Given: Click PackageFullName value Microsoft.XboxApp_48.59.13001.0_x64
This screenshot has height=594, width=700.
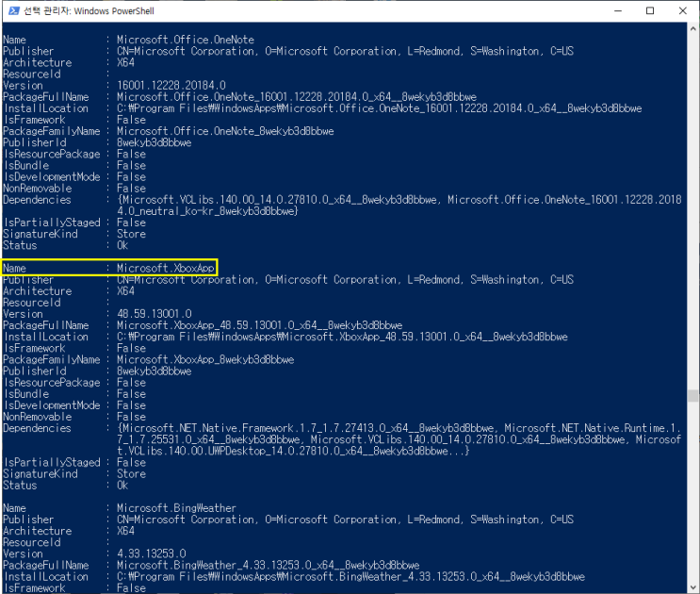Looking at the screenshot, I should coord(259,325).
